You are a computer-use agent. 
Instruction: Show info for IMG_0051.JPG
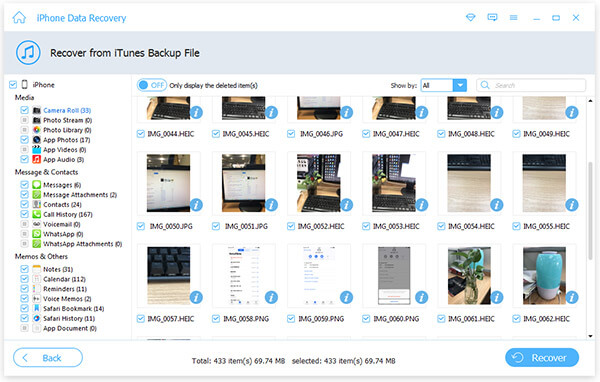point(271,205)
